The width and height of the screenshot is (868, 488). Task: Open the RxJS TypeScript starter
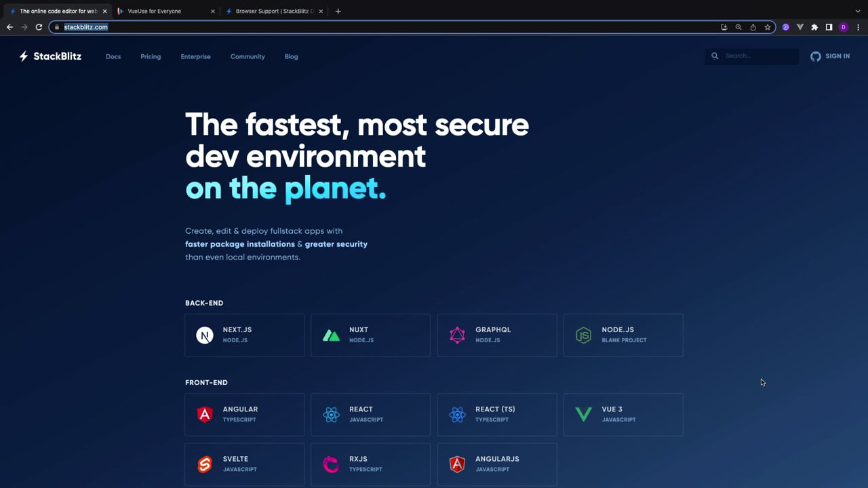pos(370,464)
